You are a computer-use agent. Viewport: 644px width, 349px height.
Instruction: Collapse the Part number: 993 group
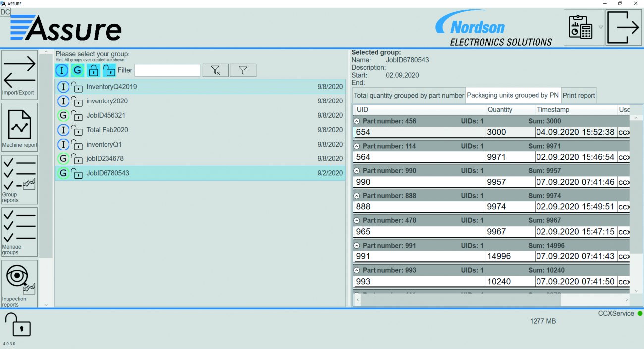click(x=357, y=270)
